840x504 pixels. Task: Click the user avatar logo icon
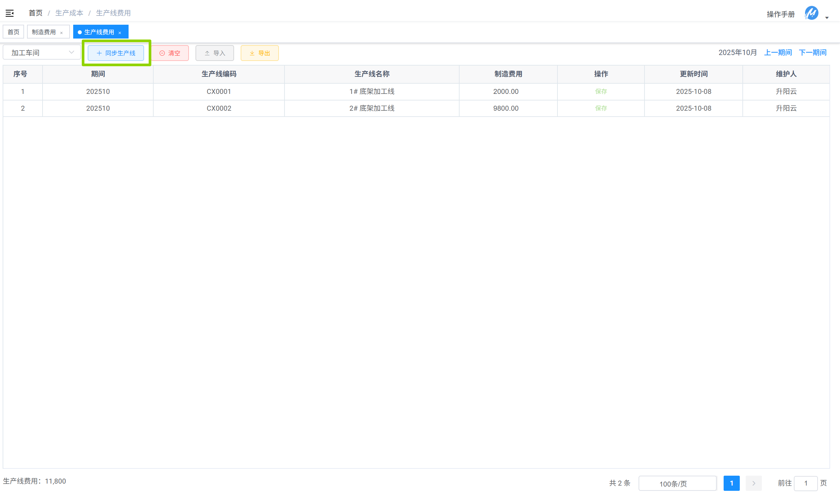[x=811, y=14]
